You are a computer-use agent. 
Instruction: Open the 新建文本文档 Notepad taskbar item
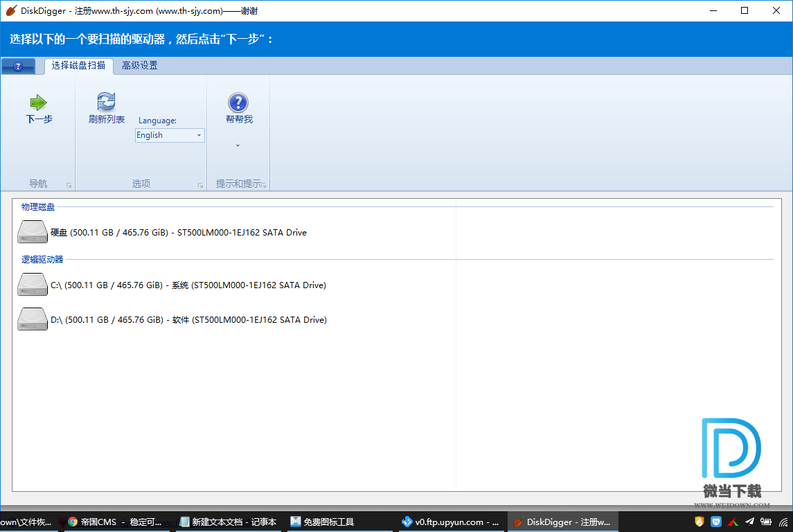point(229,522)
